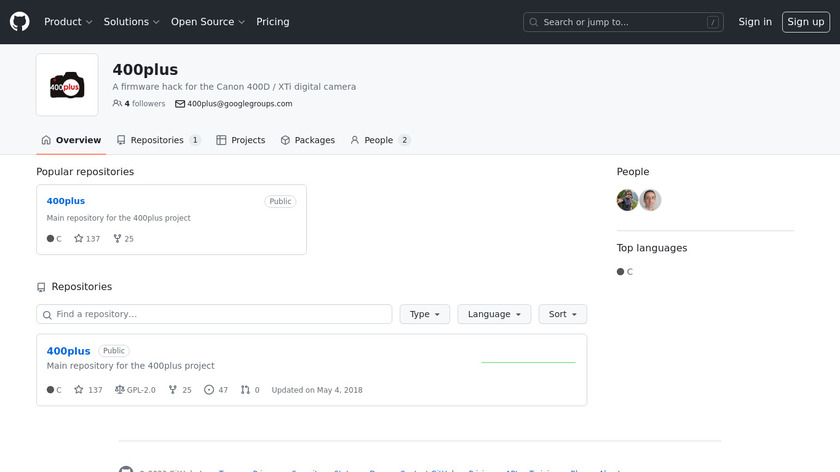Screen dimensions: 840x472
Task: Click the pull requests icon showing 0
Action: 245,390
